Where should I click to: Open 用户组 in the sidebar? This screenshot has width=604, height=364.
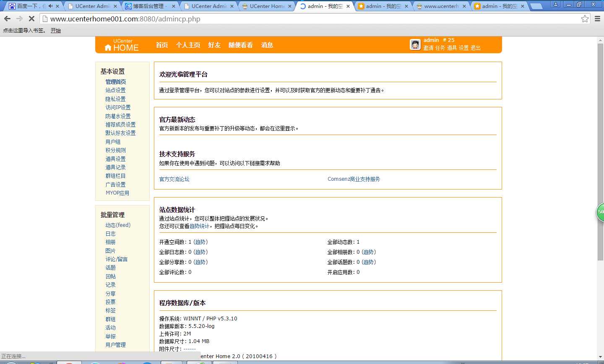click(x=113, y=142)
